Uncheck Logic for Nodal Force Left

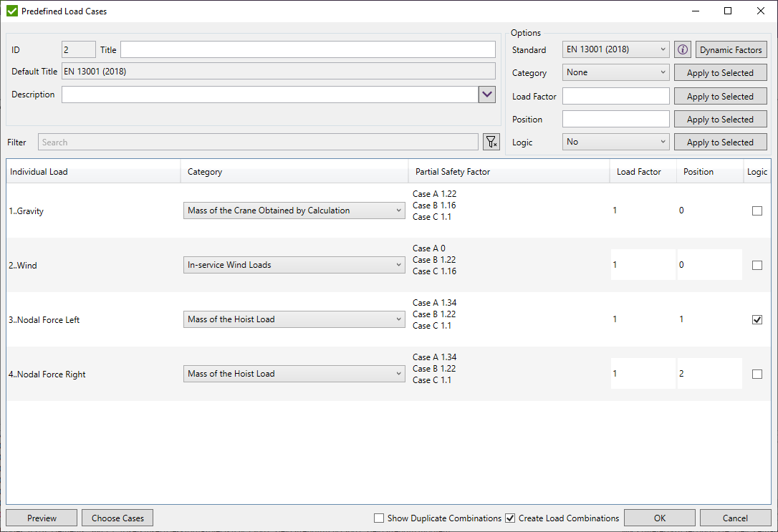[x=757, y=319]
